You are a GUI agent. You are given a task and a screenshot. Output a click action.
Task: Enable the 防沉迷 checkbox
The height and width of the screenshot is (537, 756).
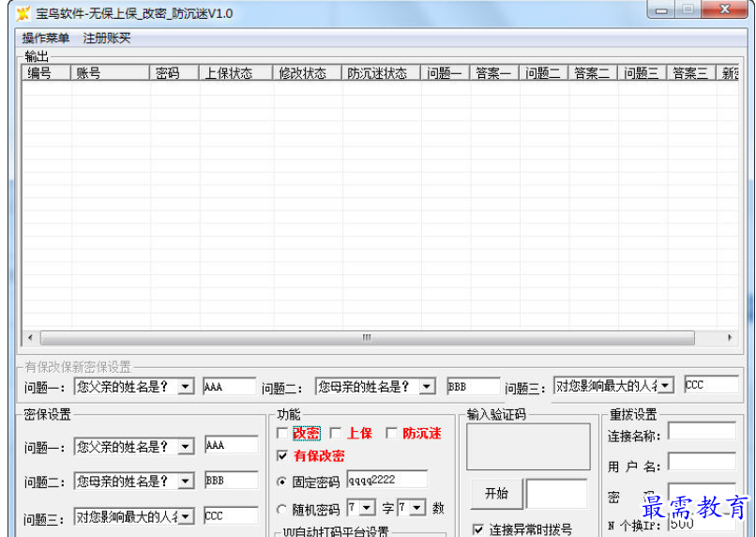(391, 434)
